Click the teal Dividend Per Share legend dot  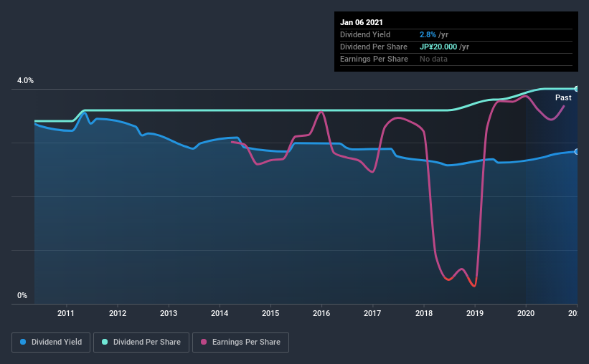pyautogui.click(x=105, y=342)
